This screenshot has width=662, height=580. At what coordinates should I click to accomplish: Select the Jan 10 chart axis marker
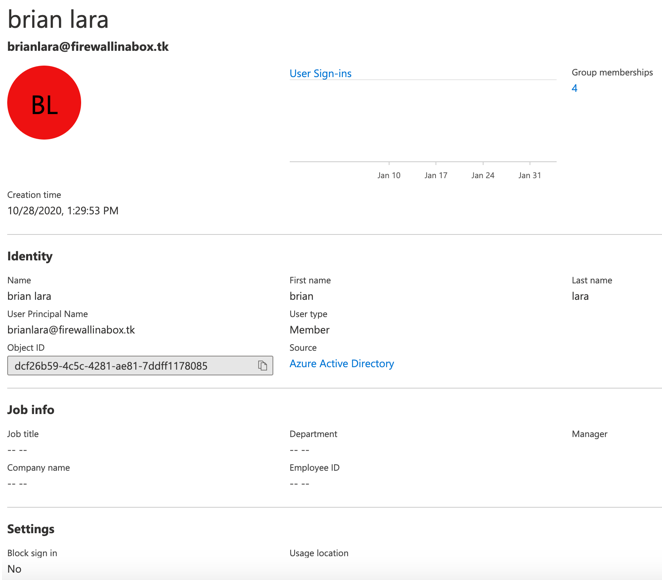(389, 175)
